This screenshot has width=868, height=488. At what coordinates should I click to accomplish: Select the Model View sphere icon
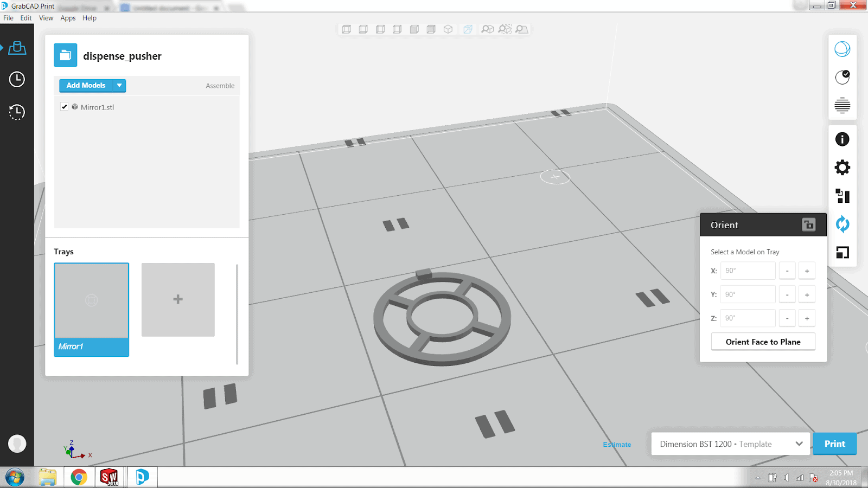842,49
